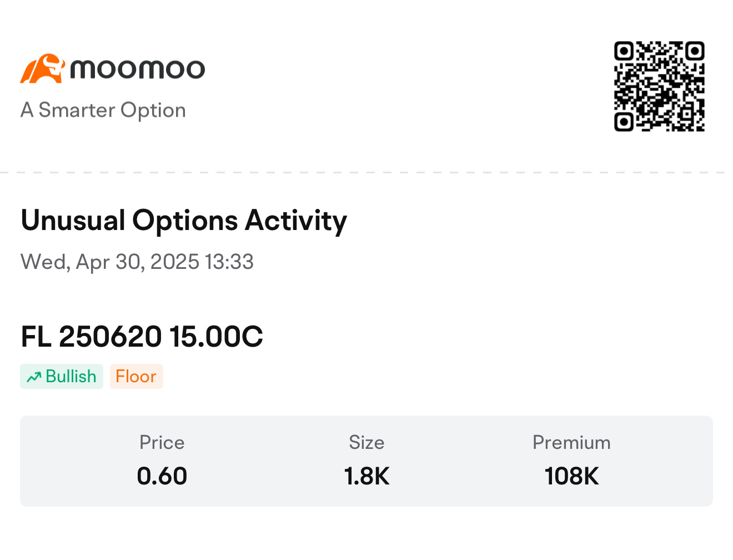Screen dimensions: 733x560
Task: Select the orange Floor tag
Action: [136, 376]
